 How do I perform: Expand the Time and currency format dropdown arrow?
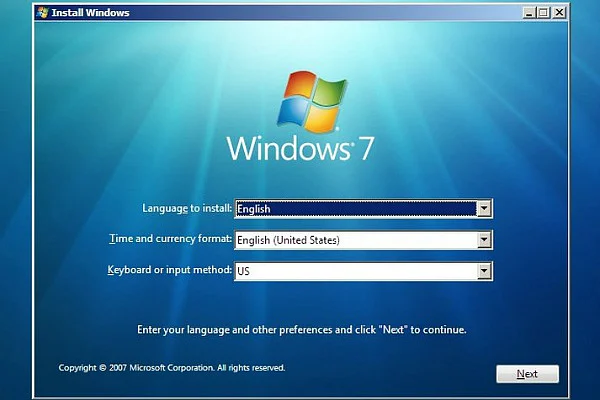pyautogui.click(x=484, y=240)
